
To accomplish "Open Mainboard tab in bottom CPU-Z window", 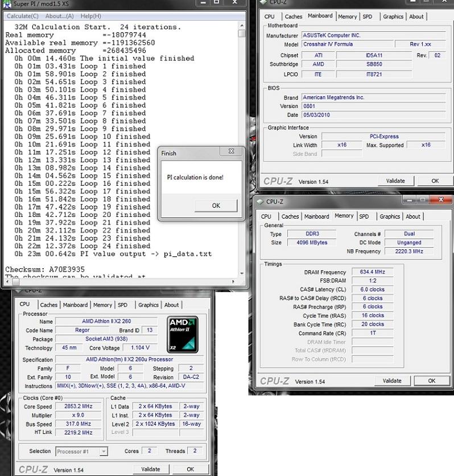I will (x=75, y=305).
